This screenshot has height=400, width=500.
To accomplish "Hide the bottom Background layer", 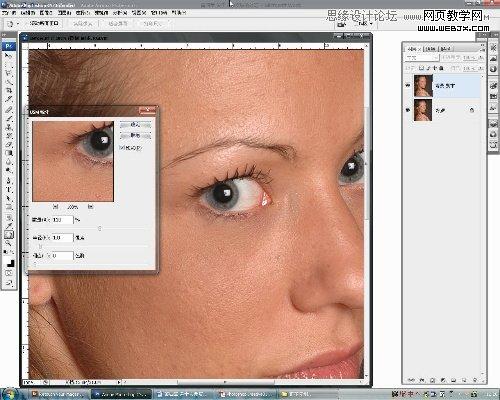I will pyautogui.click(x=408, y=110).
